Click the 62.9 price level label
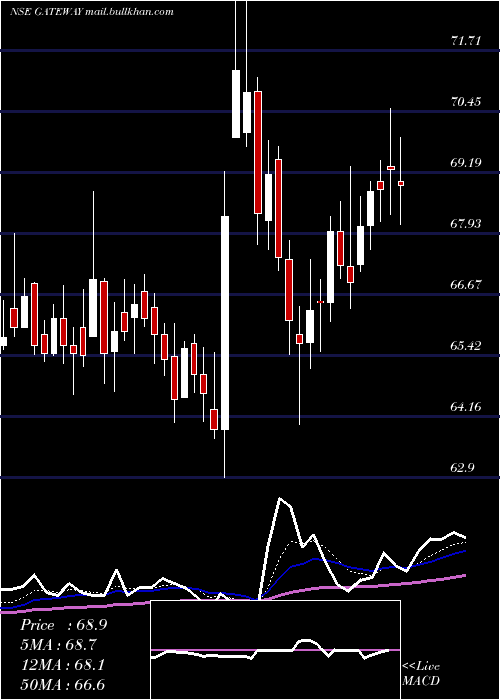This screenshot has width=500, height=700. pyautogui.click(x=462, y=468)
